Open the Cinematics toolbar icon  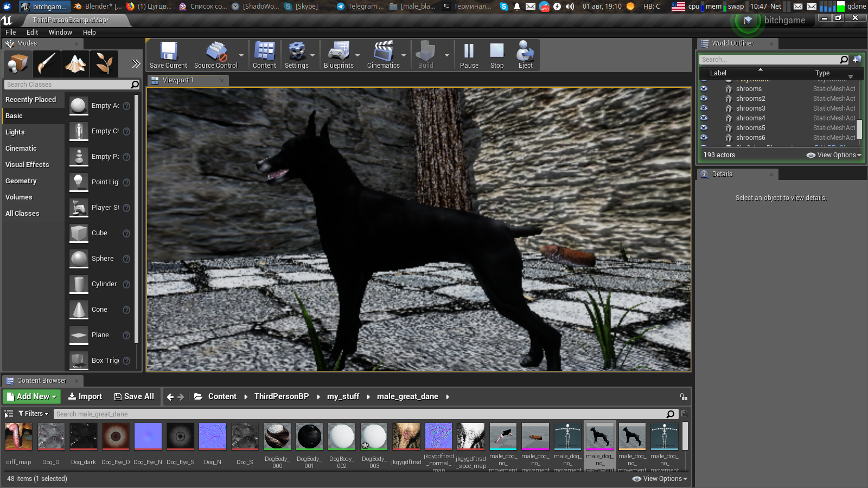383,55
